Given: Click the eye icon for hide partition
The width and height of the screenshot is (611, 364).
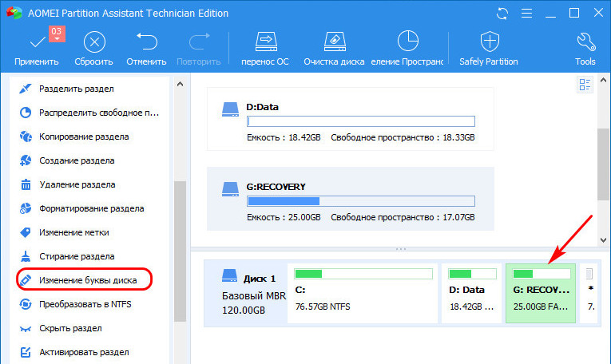Looking at the screenshot, I should (x=26, y=329).
